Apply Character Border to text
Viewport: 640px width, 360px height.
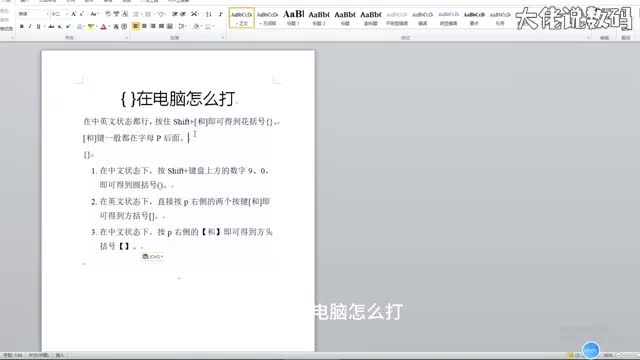click(x=125, y=14)
